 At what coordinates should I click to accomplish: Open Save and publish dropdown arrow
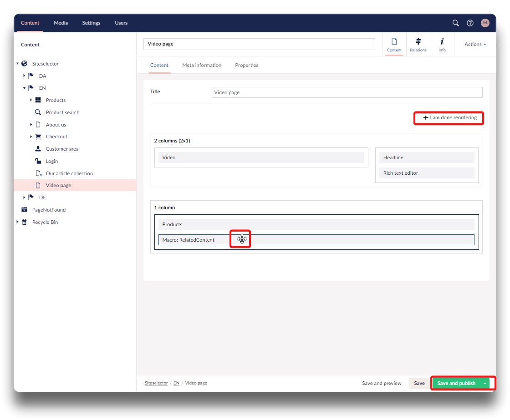point(485,383)
